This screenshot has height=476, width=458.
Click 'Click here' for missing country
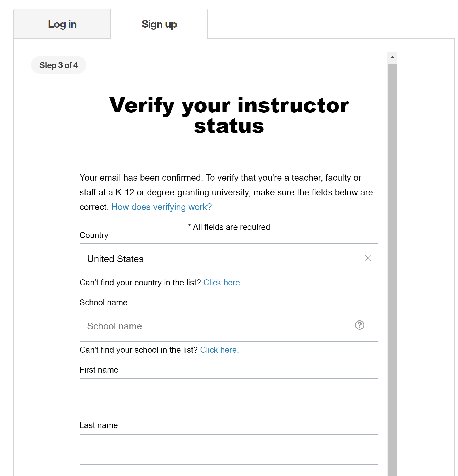[x=222, y=283]
